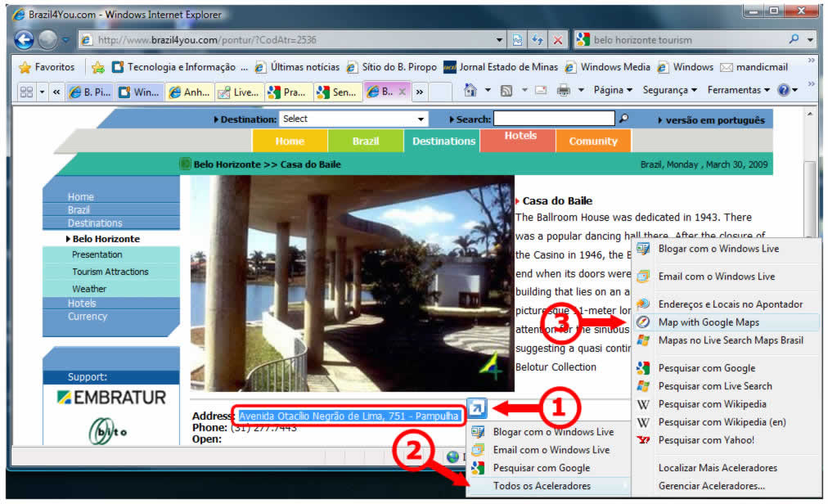The image size is (828, 504).
Task: Open the Destination Select dropdown
Action: (353, 119)
